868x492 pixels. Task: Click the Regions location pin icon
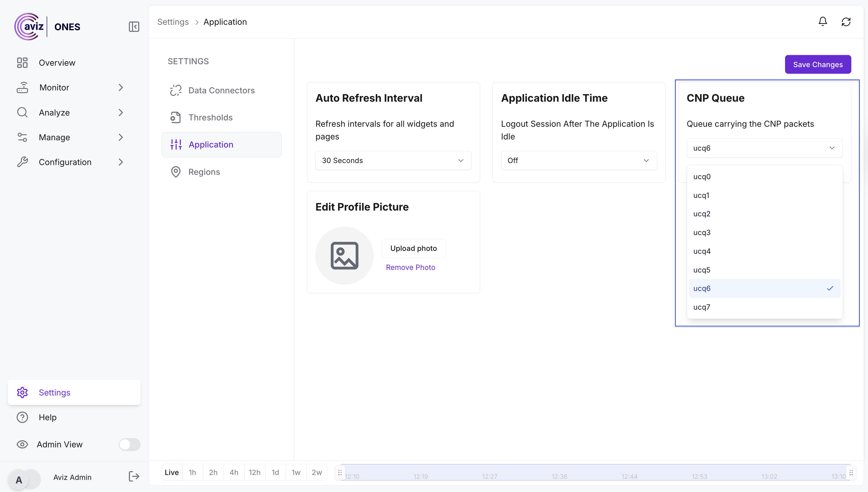(176, 172)
